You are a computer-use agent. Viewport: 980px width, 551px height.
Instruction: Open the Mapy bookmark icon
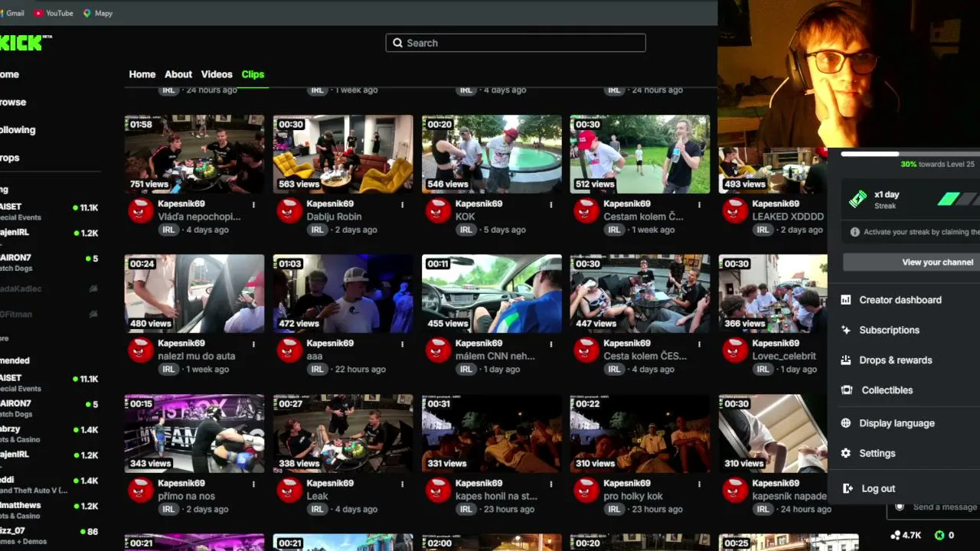(x=87, y=13)
